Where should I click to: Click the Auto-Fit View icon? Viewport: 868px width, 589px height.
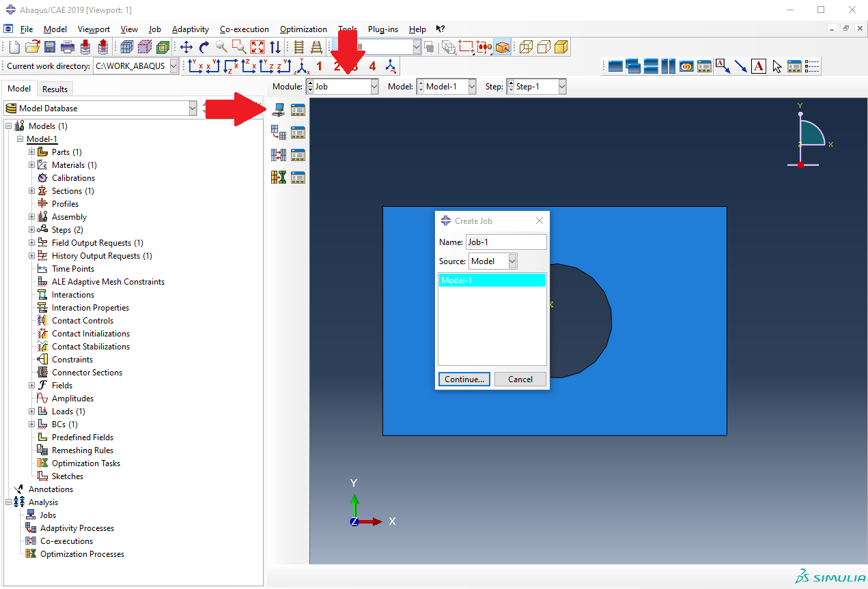257,47
